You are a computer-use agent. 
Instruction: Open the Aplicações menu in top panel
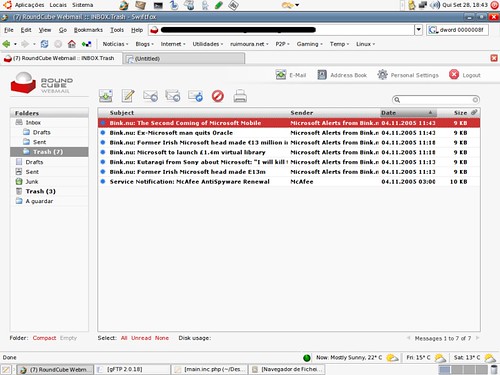(29, 5)
